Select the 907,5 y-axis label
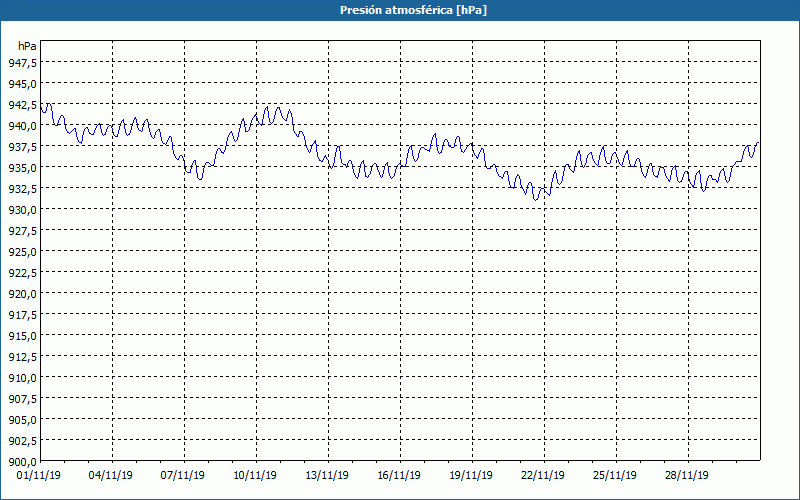This screenshot has width=800, height=500. pos(22,399)
